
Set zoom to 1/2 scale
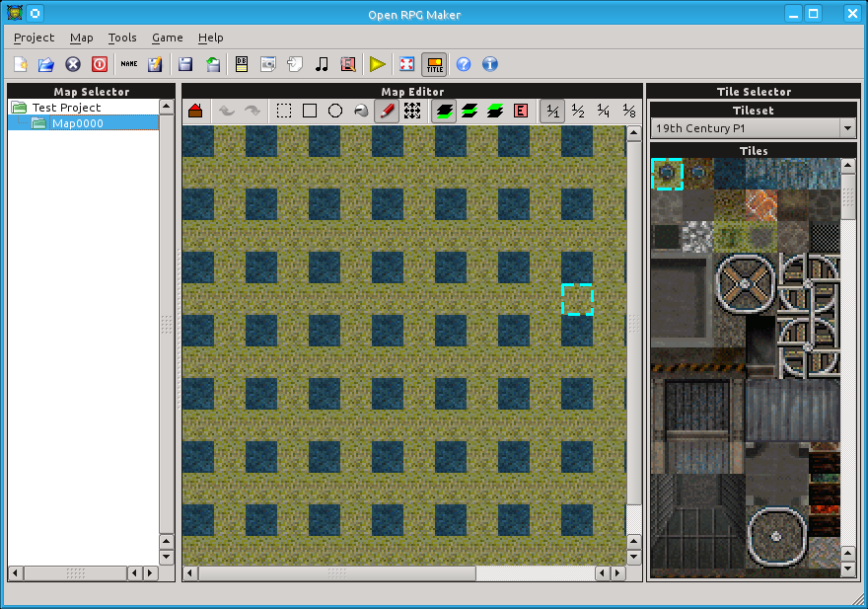(x=578, y=111)
